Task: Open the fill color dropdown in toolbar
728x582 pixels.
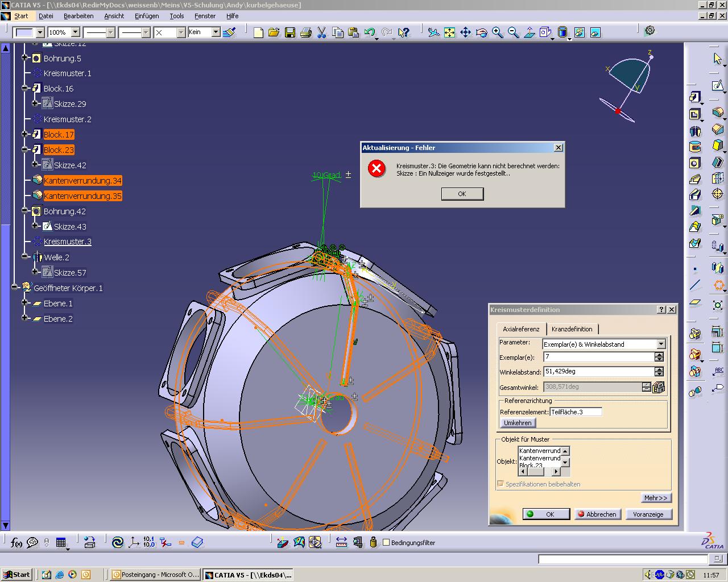Action: pyautogui.click(x=40, y=32)
